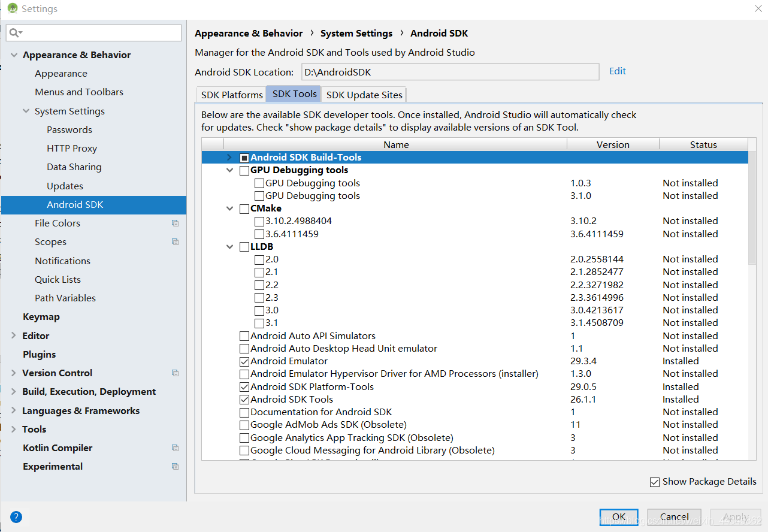Open Data Sharing settings

point(74,167)
